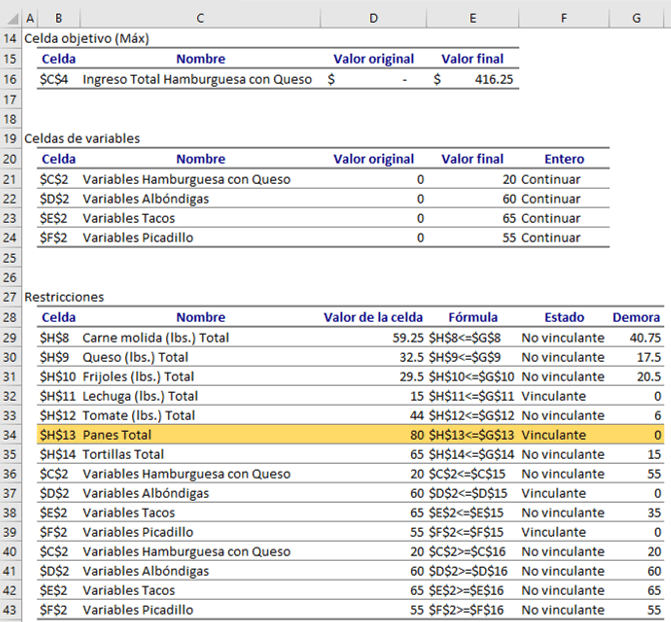Click formula $H$13<=$G$13 cell
671x622 pixels.
pos(471,435)
